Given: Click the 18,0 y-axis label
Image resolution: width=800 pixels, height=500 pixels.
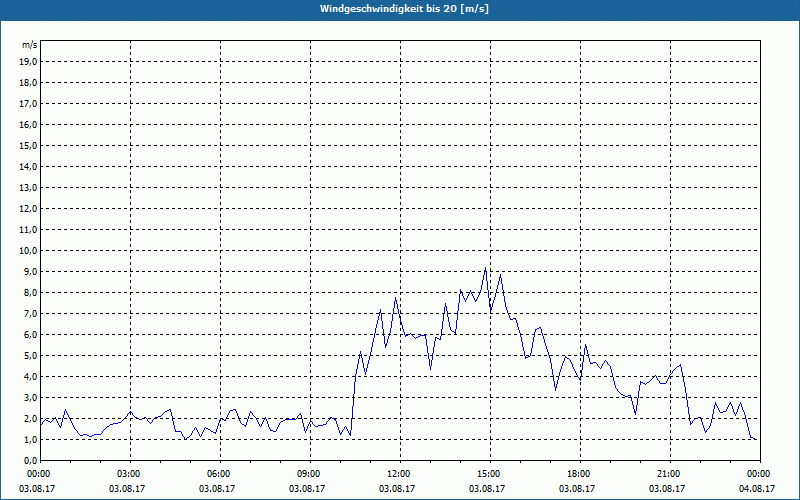Looking at the screenshot, I should click(29, 83).
